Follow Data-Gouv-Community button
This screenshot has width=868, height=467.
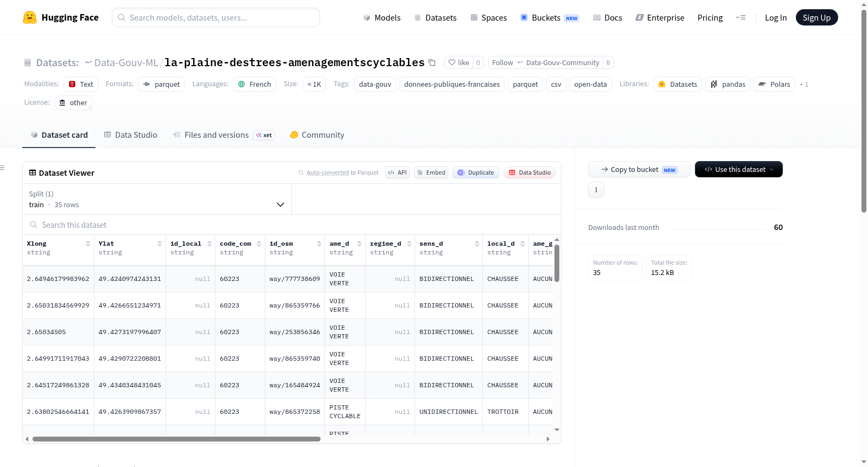point(545,62)
